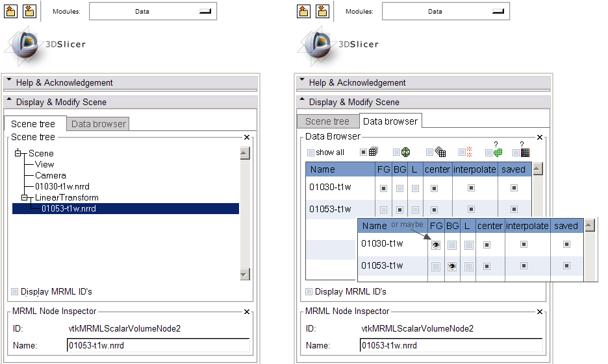Click the eye icon in 01030-t1w FG cell
The height and width of the screenshot is (364, 608).
435,245
